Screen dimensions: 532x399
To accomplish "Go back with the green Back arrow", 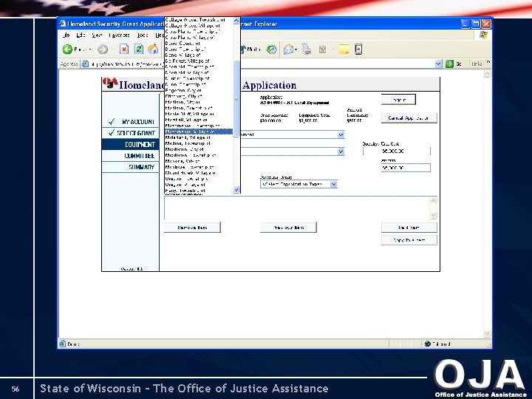I will click(x=67, y=50).
